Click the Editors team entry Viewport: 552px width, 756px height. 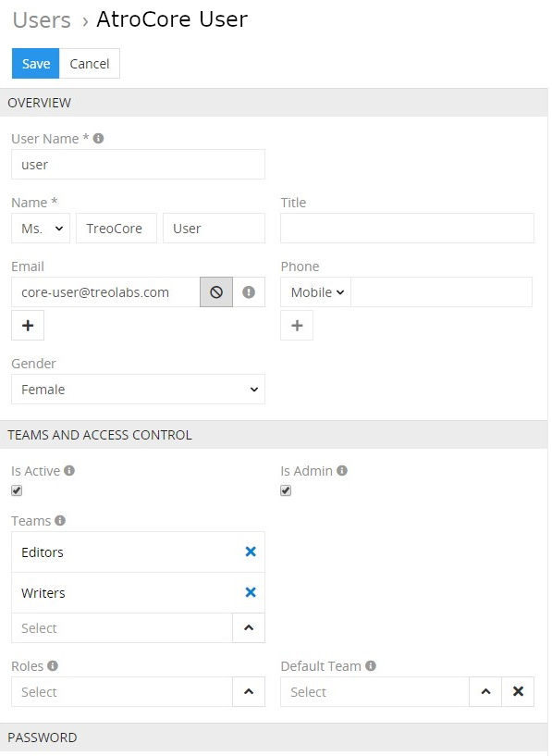tap(139, 552)
